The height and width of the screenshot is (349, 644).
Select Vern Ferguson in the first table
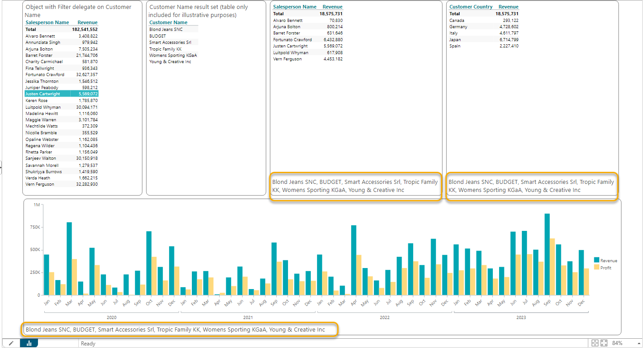[40, 184]
